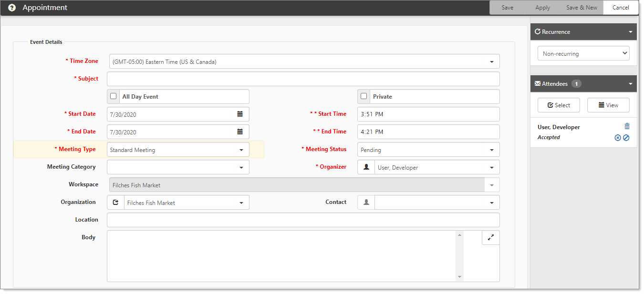Click the Save button
Screen dimensions: 644x294
click(508, 8)
